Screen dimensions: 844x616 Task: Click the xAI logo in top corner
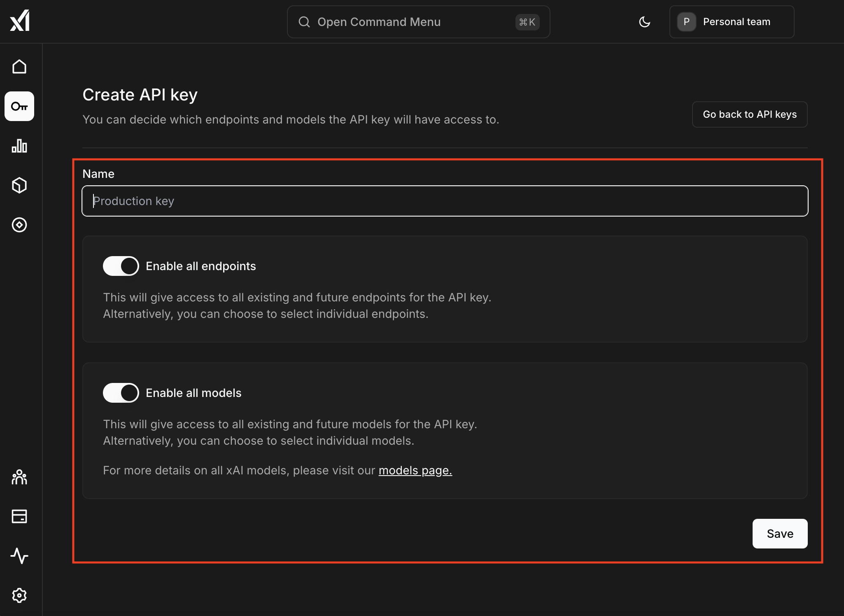tap(20, 21)
